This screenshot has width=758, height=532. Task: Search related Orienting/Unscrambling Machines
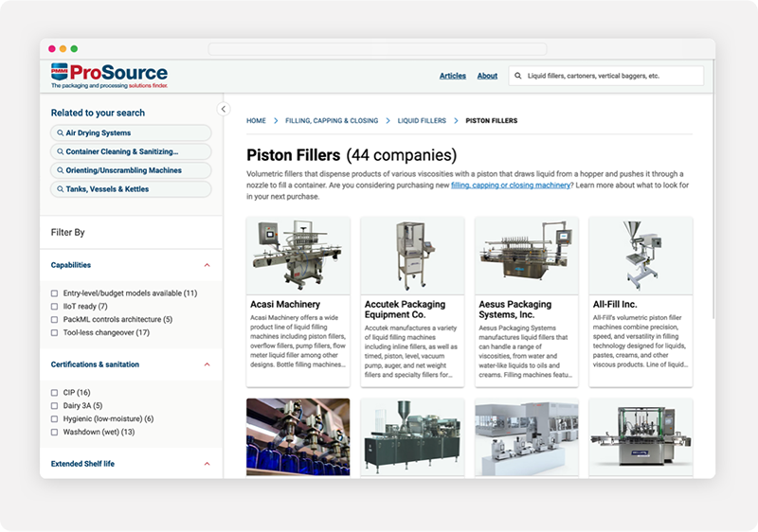point(131,170)
